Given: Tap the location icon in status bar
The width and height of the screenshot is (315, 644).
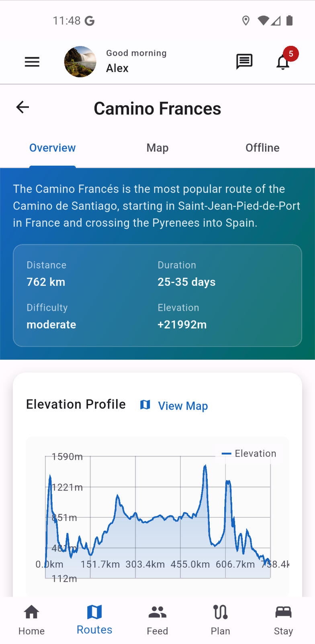Looking at the screenshot, I should (x=246, y=21).
